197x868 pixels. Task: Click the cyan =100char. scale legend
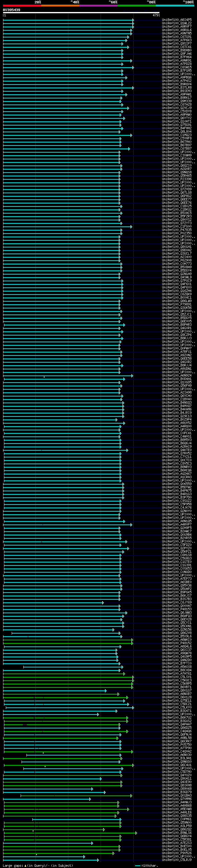pyautogui.click(x=146, y=866)
